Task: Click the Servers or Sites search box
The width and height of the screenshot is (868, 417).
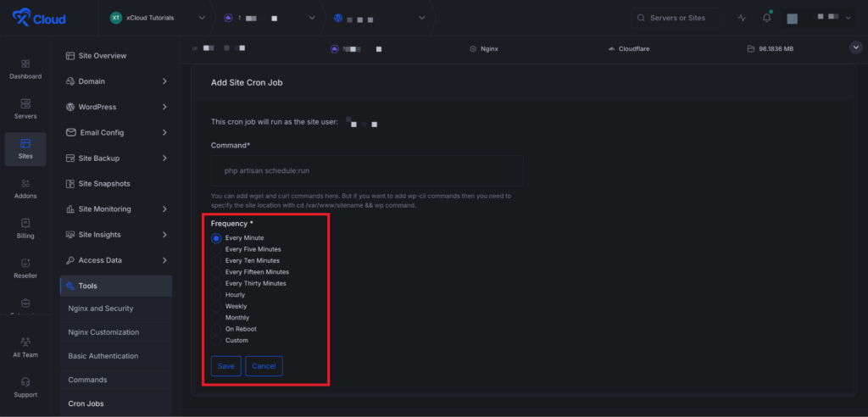Action: click(x=675, y=18)
